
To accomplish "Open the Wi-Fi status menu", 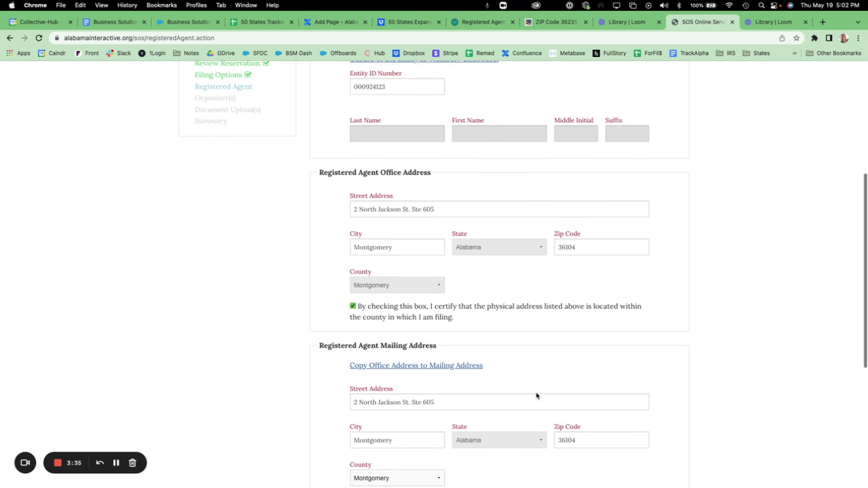I will point(729,5).
